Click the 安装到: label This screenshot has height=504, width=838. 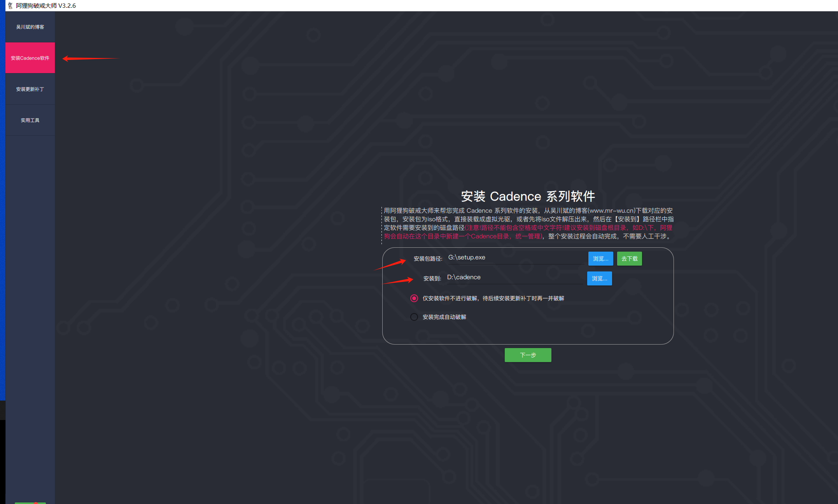[x=432, y=278]
